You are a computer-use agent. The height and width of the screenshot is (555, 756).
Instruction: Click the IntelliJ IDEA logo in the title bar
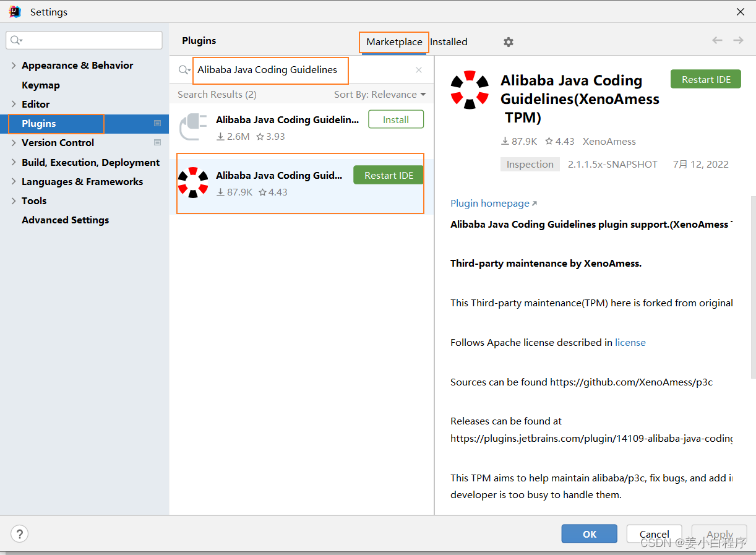click(x=15, y=12)
